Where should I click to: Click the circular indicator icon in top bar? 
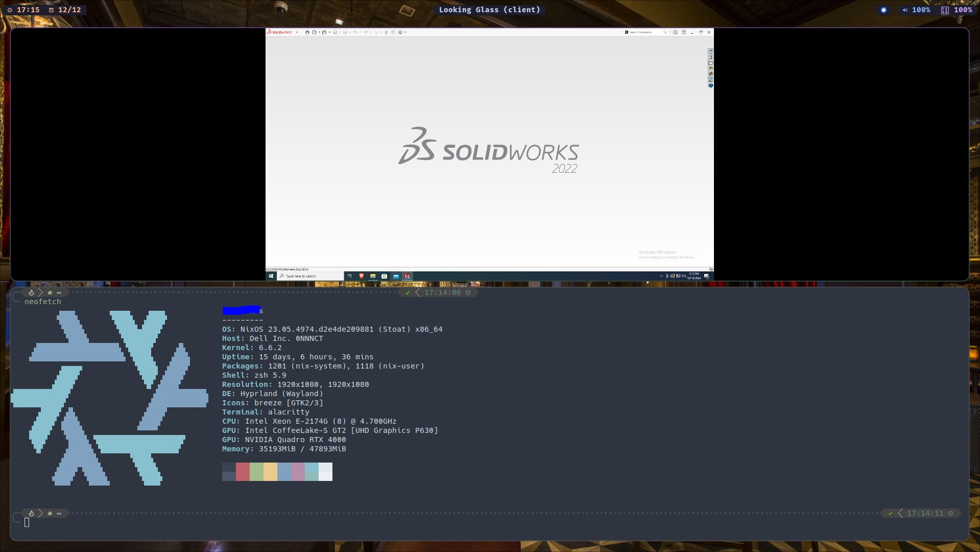(883, 10)
